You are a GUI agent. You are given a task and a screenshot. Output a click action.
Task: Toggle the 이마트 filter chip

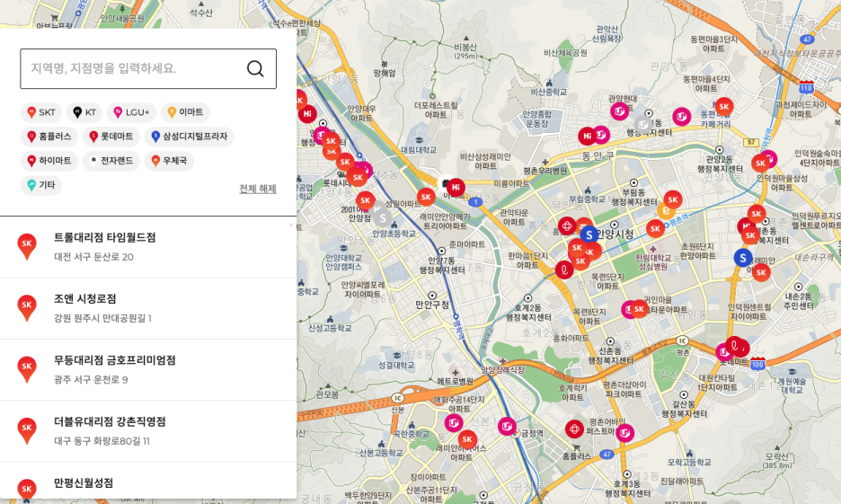(x=185, y=112)
